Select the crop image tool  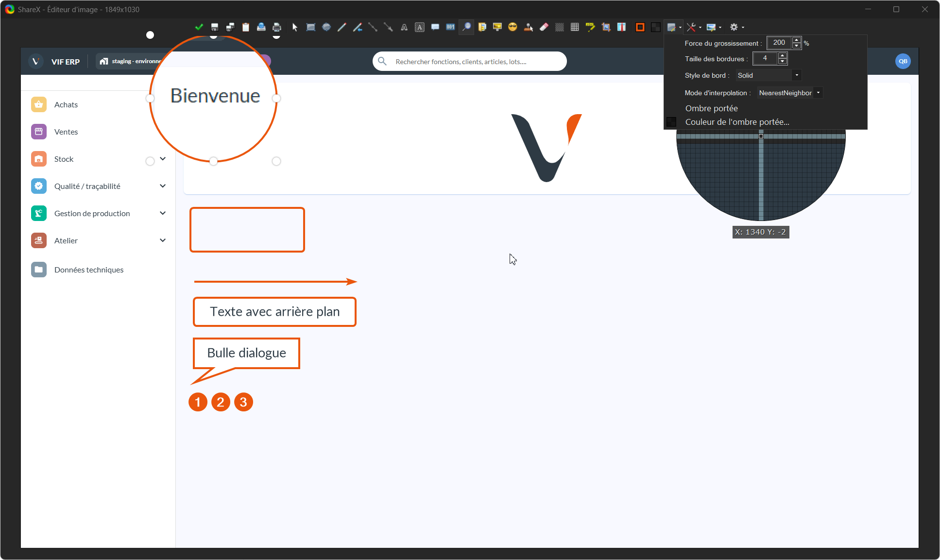pyautogui.click(x=606, y=27)
